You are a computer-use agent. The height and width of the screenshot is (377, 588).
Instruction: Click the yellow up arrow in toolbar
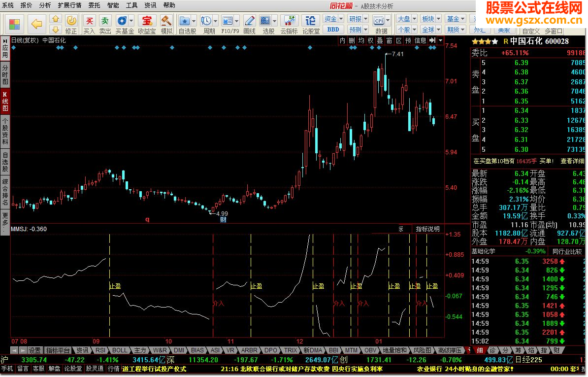click(56, 19)
